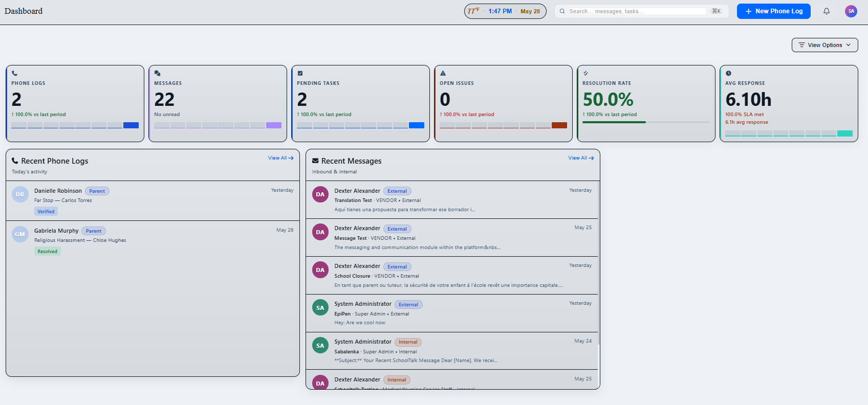View all recent messages
The image size is (868, 405).
[x=581, y=158]
